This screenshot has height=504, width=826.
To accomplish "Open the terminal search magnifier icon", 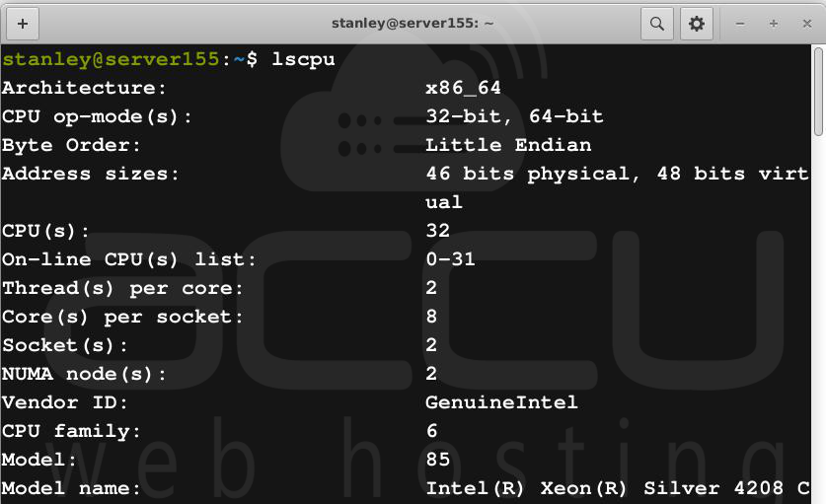I will [657, 24].
